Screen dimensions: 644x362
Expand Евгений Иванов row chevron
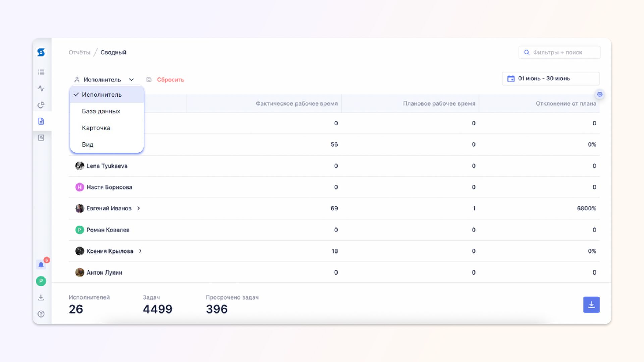click(x=138, y=208)
